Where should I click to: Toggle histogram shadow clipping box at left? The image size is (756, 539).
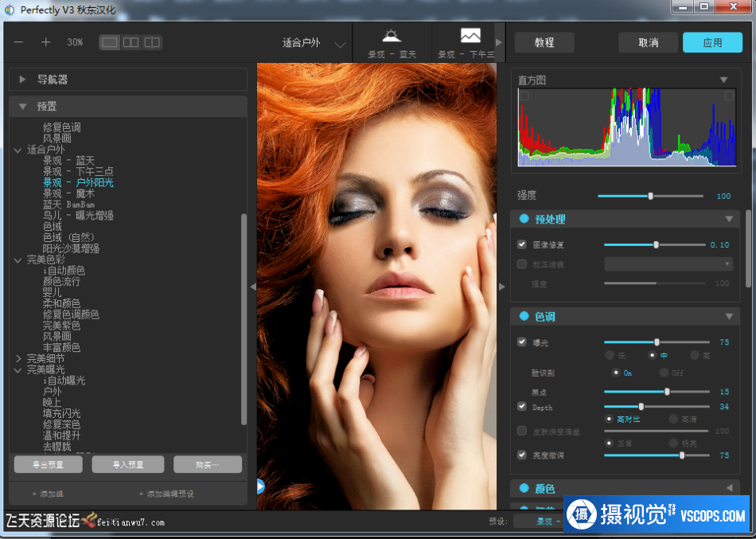pos(524,96)
